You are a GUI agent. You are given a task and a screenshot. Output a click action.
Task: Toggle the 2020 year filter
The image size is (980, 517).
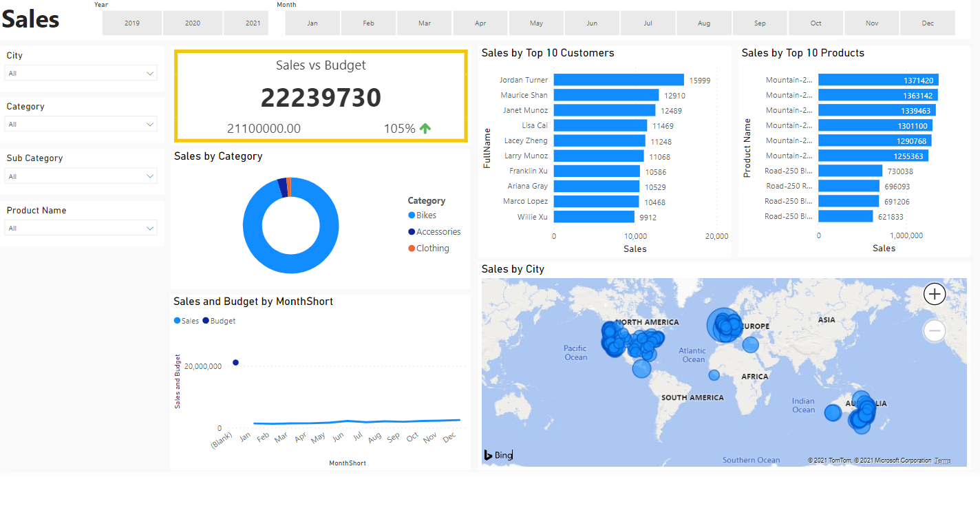193,23
